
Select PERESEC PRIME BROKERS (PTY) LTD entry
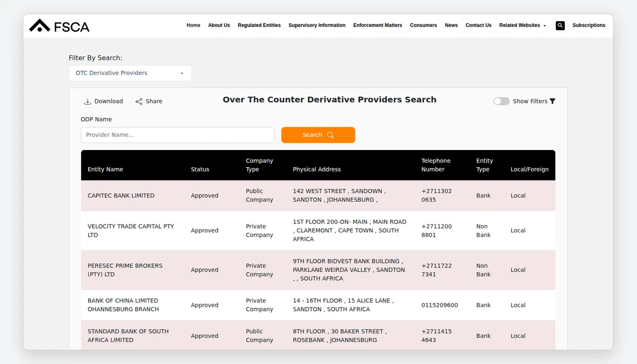[125, 270]
